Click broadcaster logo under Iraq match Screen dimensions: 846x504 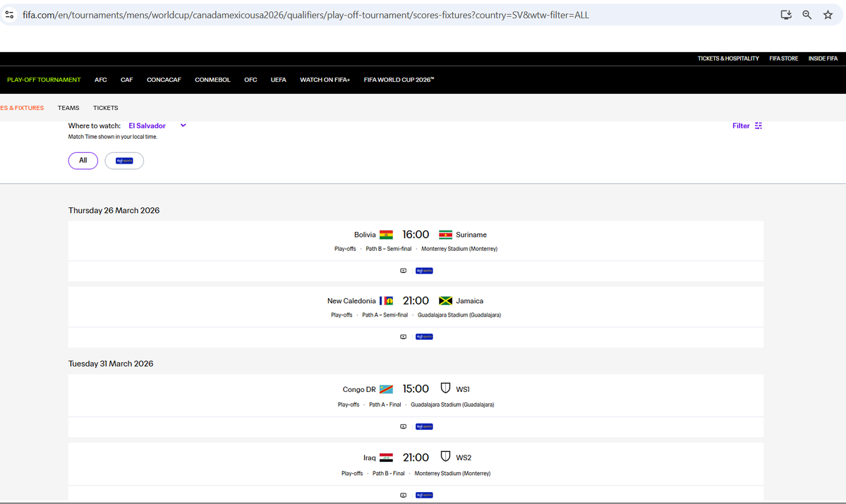pyautogui.click(x=424, y=495)
